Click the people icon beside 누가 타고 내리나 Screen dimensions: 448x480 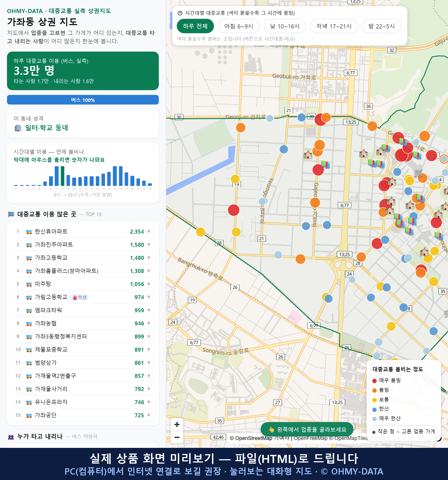(11, 436)
